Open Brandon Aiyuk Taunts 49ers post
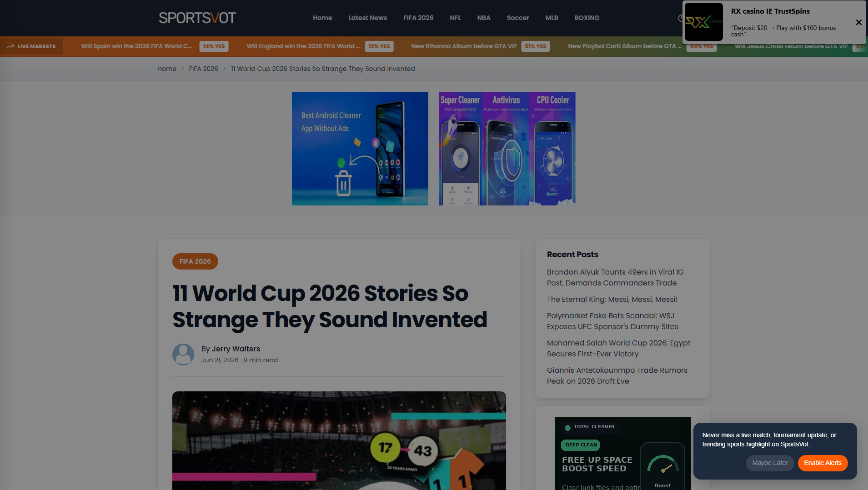Image resolution: width=868 pixels, height=490 pixels. pyautogui.click(x=615, y=277)
